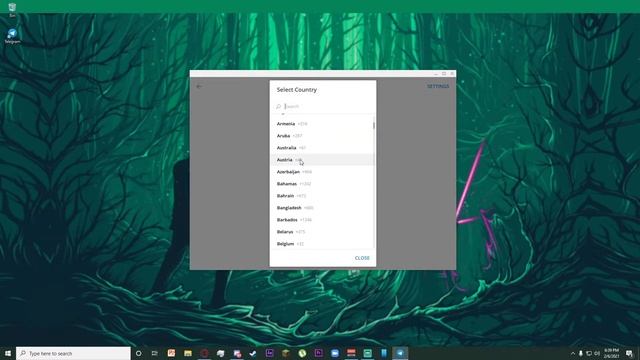
Task: Minimize the Telegram window
Action: point(436,74)
